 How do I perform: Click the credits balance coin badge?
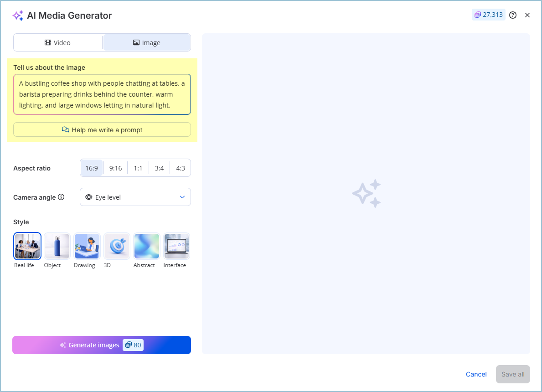(488, 15)
